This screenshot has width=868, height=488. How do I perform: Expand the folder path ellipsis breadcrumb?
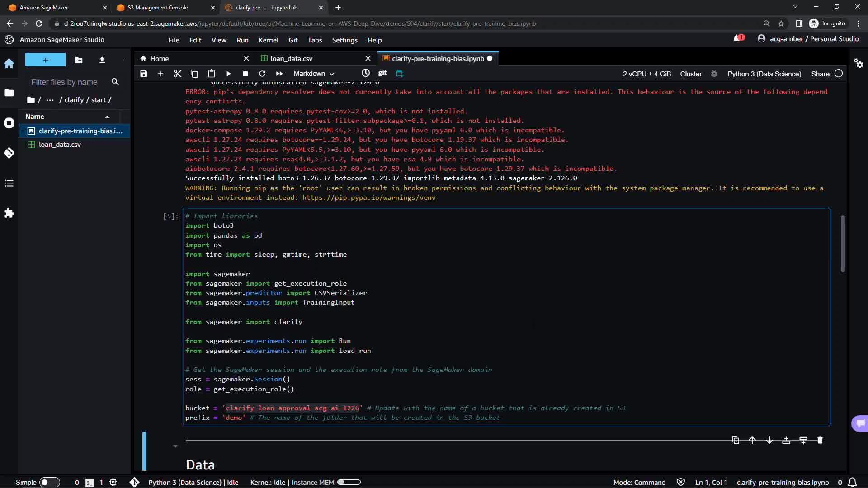(x=50, y=100)
